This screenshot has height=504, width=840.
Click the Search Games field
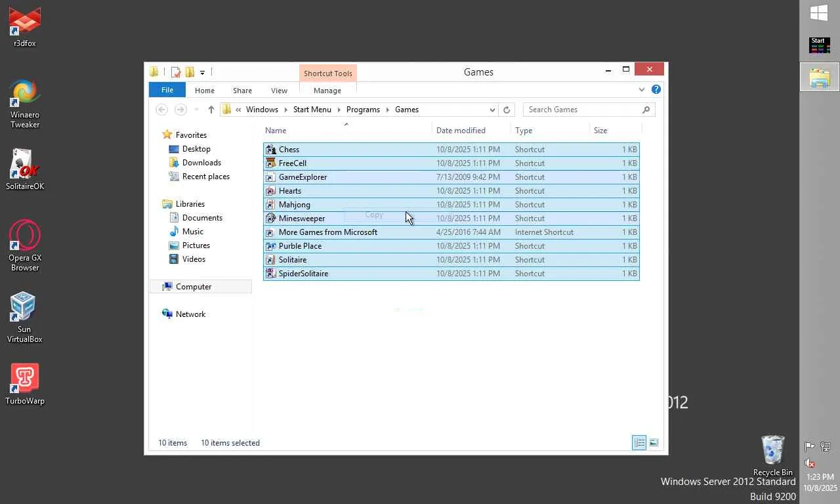coord(583,110)
